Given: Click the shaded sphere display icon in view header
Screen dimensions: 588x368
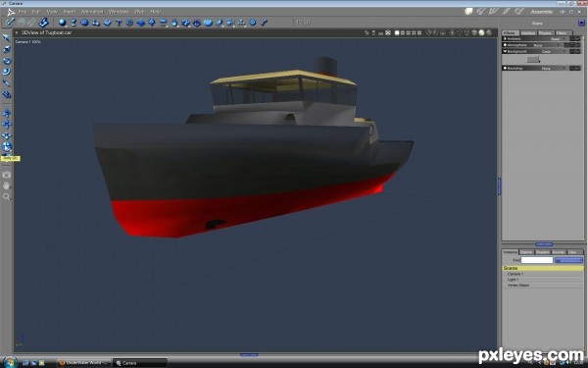Looking at the screenshot, I should 482,33.
